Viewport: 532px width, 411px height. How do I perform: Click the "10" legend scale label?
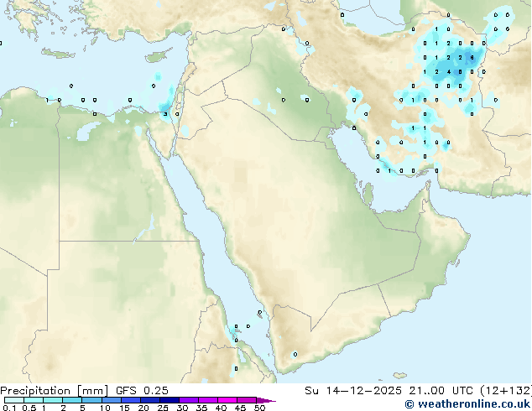click(x=105, y=408)
